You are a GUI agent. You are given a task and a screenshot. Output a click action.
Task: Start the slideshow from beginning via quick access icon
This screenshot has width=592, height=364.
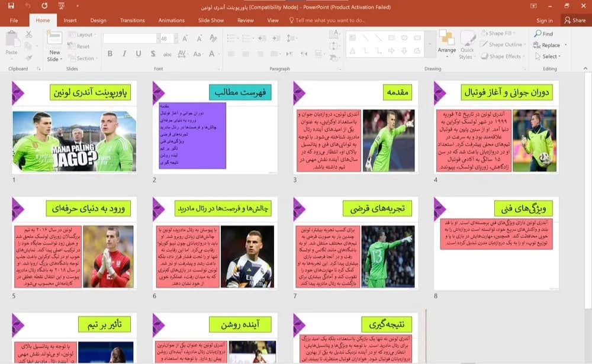(61, 6)
